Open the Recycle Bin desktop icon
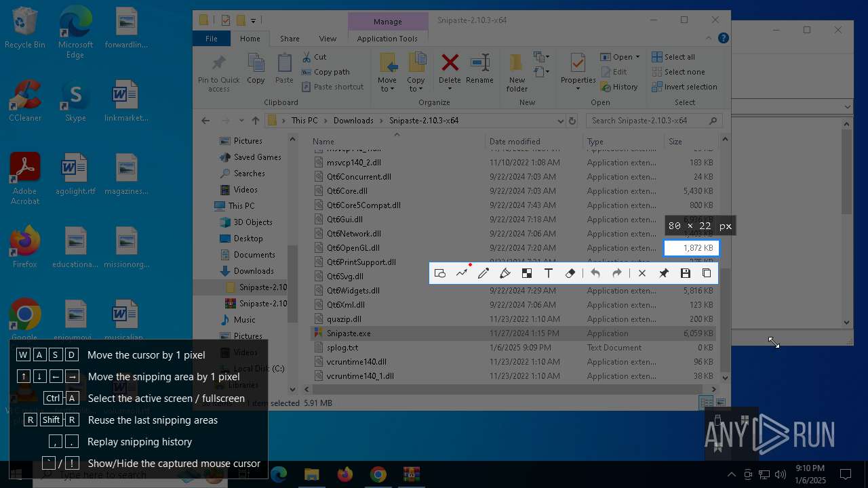The image size is (868, 488). coord(24,28)
